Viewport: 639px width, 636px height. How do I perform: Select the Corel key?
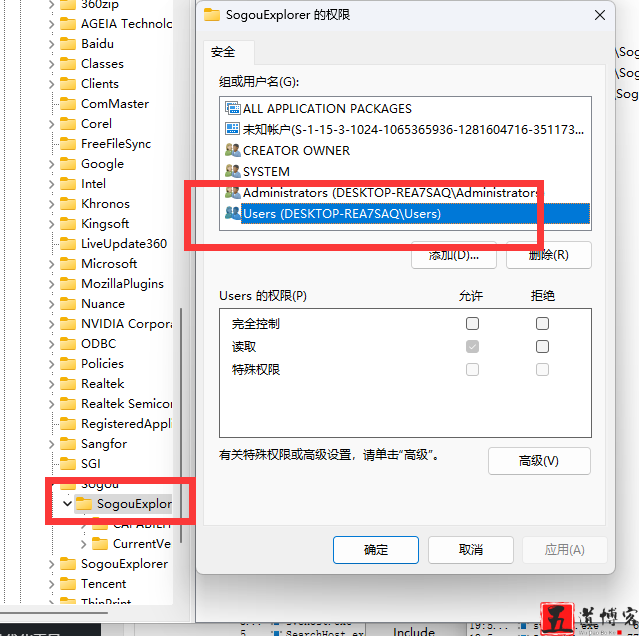(x=96, y=123)
